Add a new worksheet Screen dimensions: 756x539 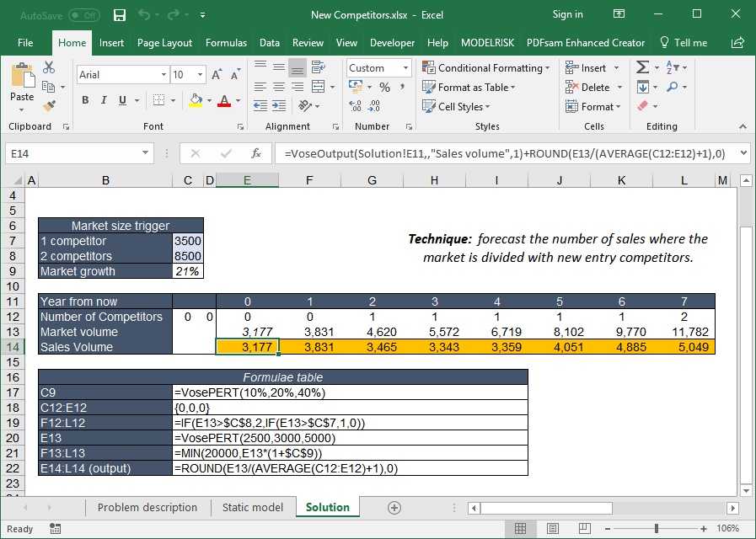click(394, 508)
